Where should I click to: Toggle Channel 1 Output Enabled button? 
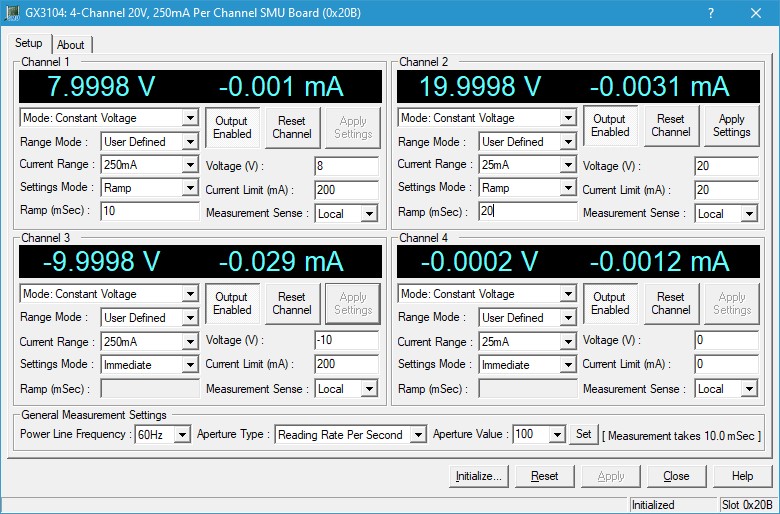232,127
